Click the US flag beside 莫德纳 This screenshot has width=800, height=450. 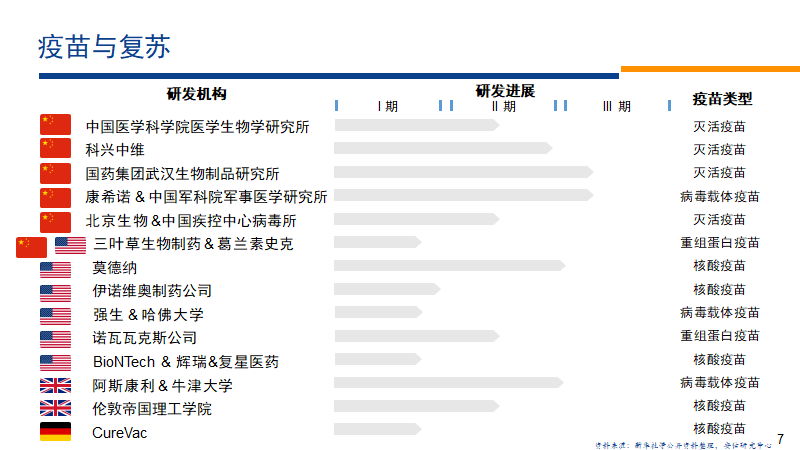click(56, 270)
